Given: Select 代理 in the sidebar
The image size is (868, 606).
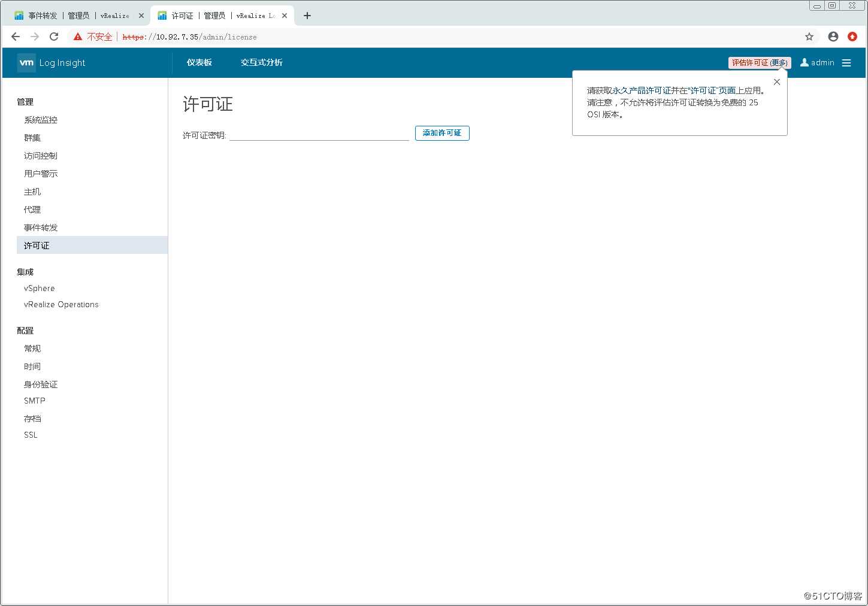Looking at the screenshot, I should pyautogui.click(x=32, y=210).
